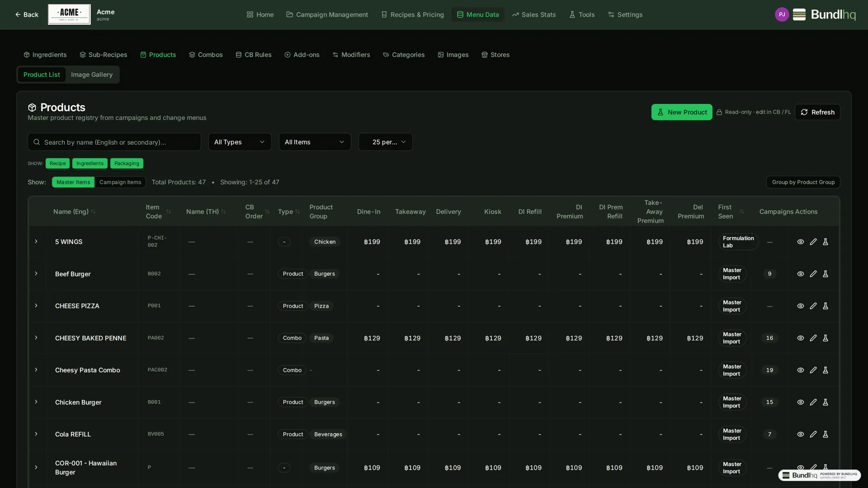Refresh the products list

[x=817, y=112]
